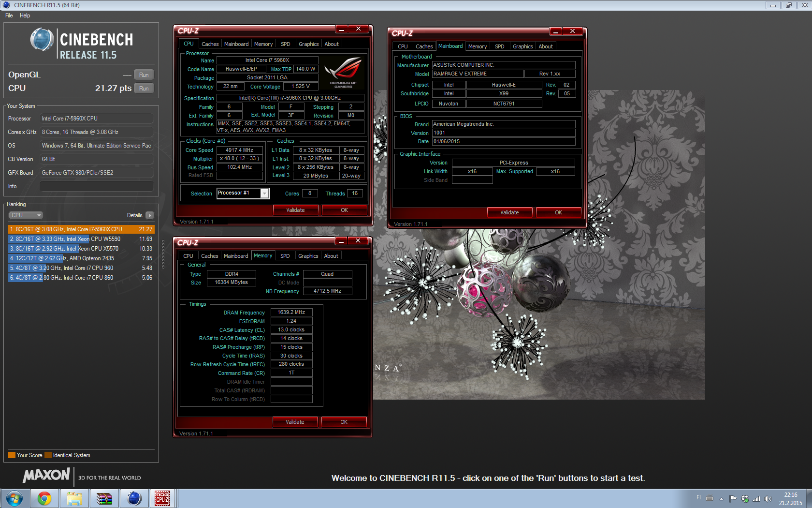The height and width of the screenshot is (508, 812).
Task: Click OK in the CPU-Z Mainboard window
Action: (558, 212)
